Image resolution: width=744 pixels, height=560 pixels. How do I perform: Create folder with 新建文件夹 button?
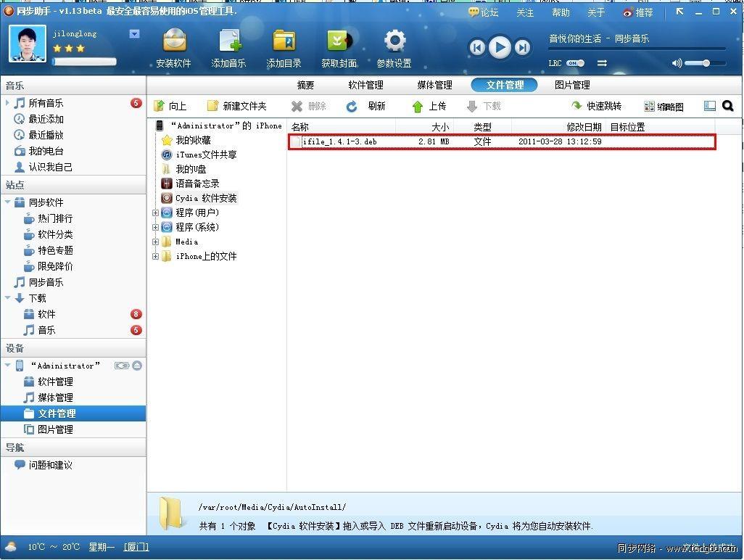[237, 107]
